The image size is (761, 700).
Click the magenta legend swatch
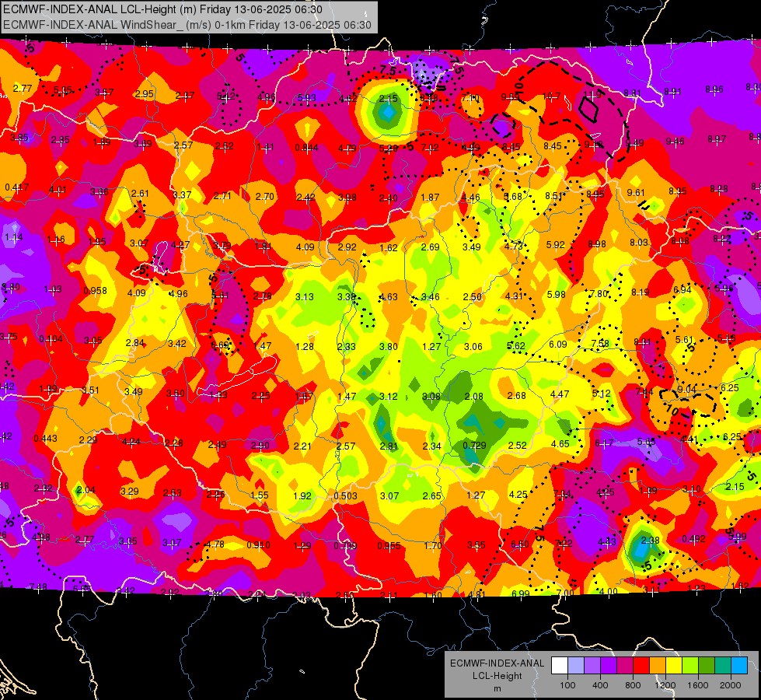click(625, 666)
